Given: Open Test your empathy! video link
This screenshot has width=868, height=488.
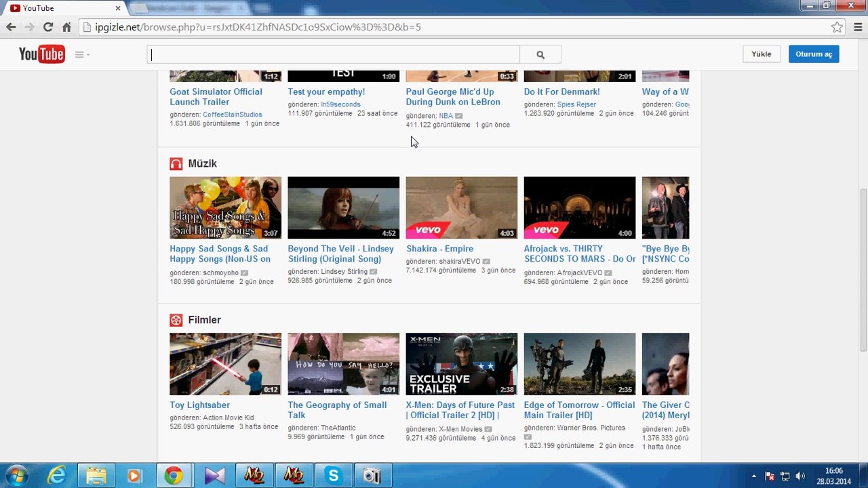Looking at the screenshot, I should click(326, 91).
